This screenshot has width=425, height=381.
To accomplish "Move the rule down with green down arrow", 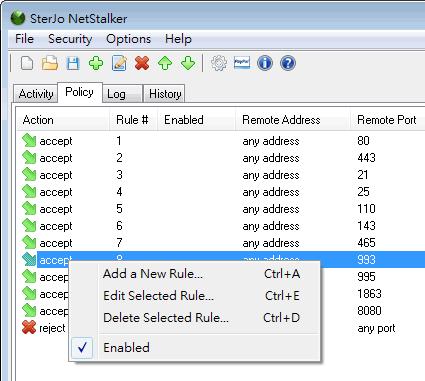I will pos(188,63).
